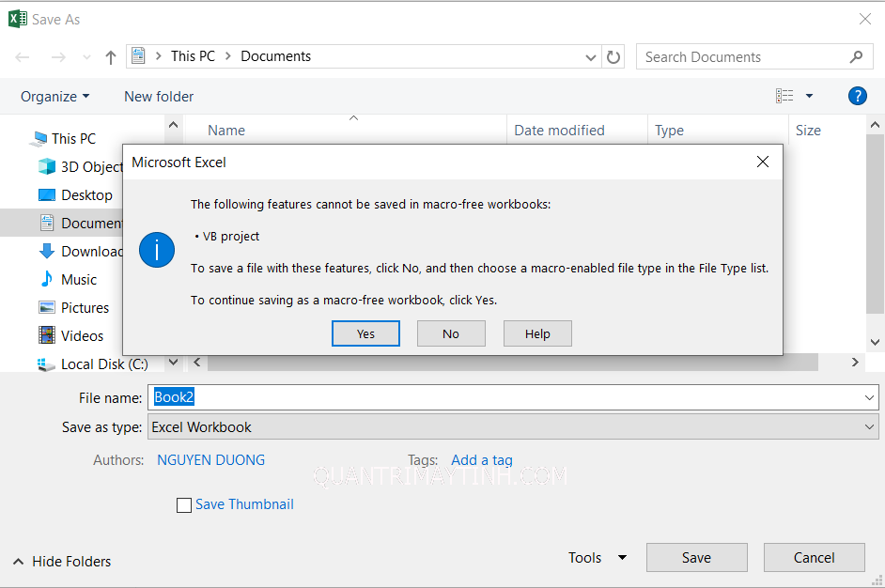
Task: Expand the address bar history dropdown
Action: [590, 57]
